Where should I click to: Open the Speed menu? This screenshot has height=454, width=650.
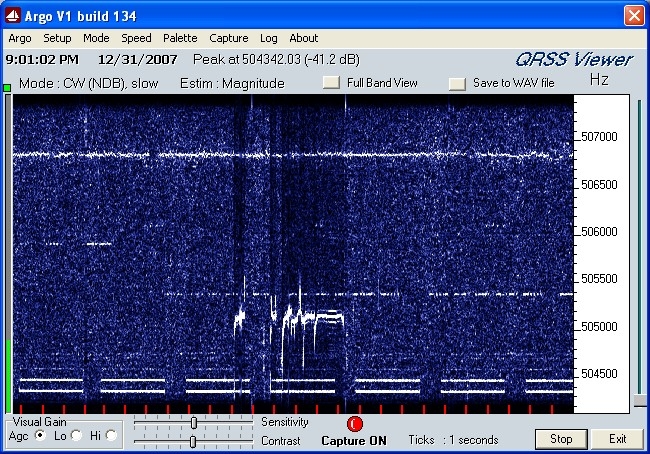point(136,38)
